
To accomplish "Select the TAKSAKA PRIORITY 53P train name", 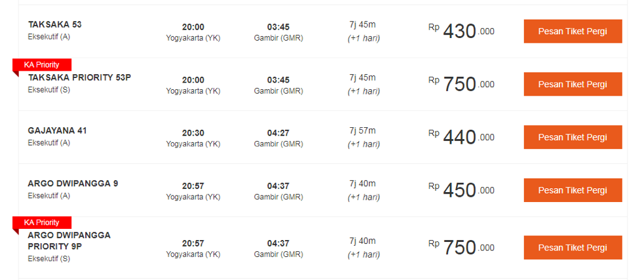I will coord(79,77).
